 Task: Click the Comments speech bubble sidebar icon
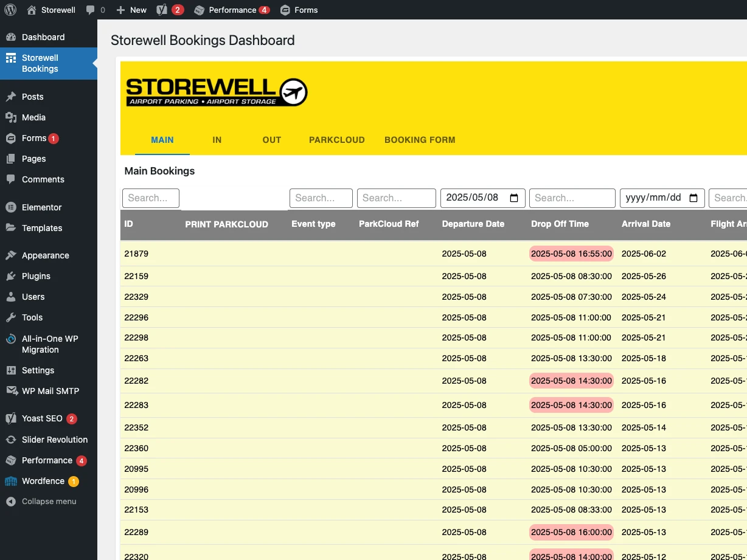click(x=11, y=179)
